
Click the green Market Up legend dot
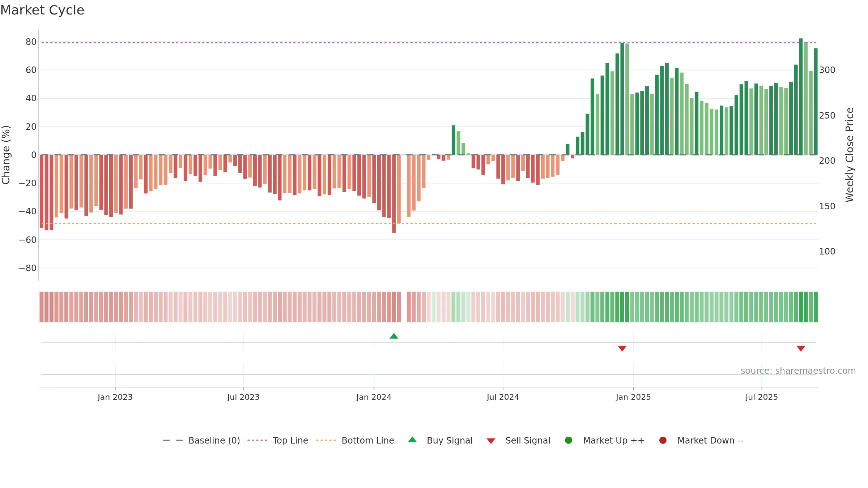(569, 440)
